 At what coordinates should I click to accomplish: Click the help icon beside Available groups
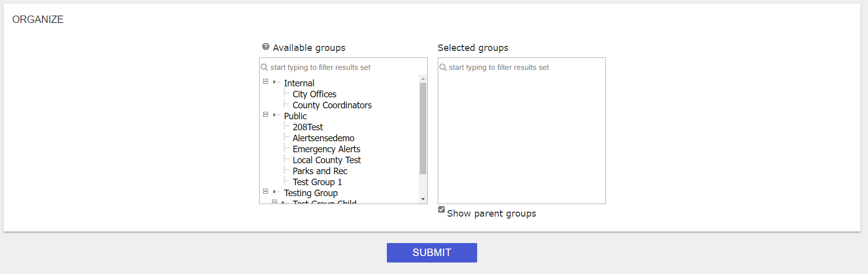click(x=266, y=46)
